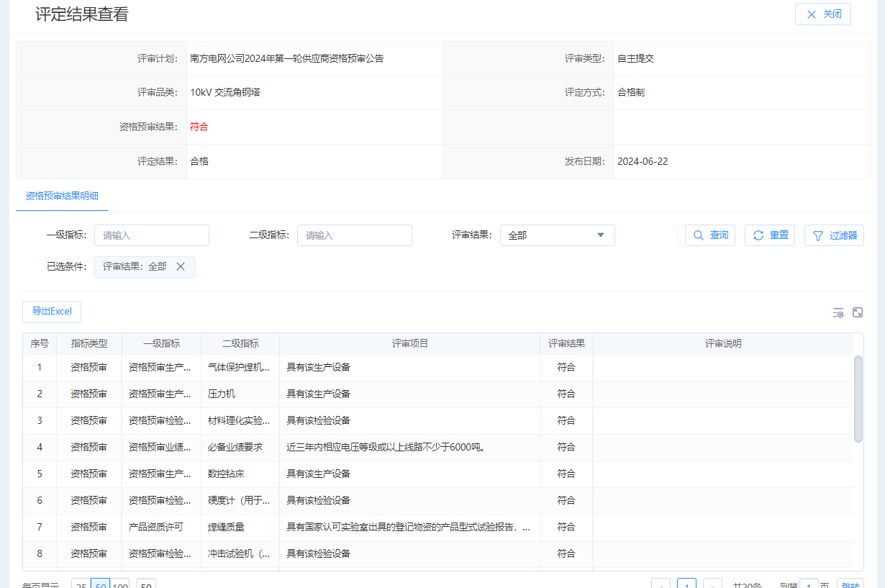Viewport: 885px width, 588px height.
Task: Expand the table to fullscreen with the resize icon
Action: tap(858, 312)
